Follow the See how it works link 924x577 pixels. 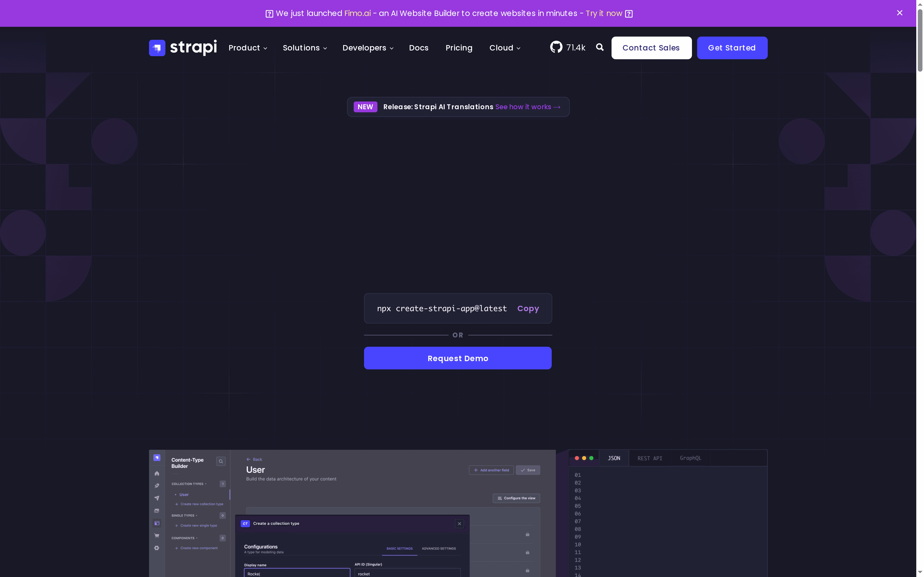pos(527,107)
